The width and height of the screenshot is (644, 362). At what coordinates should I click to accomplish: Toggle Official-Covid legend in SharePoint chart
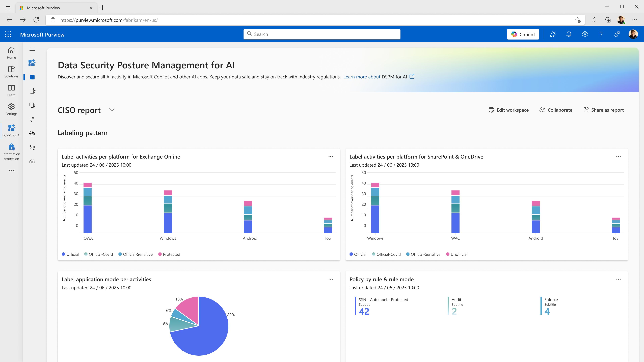point(386,254)
